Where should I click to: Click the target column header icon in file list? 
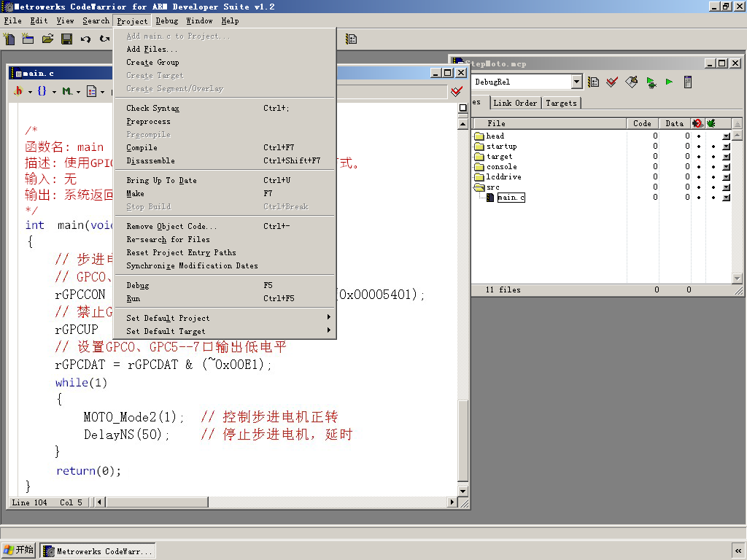click(x=697, y=123)
